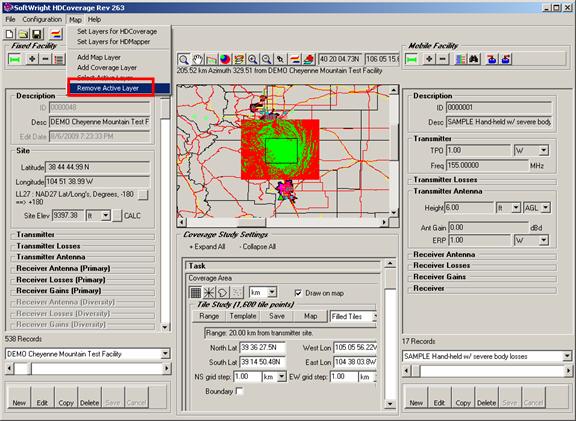Image resolution: width=576 pixels, height=421 pixels.
Task: Open the antenna Height ft dropdown
Action: (x=516, y=208)
